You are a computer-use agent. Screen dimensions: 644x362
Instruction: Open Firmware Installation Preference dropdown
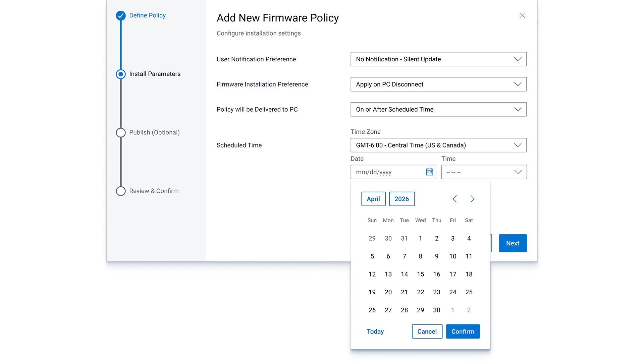pos(438,84)
